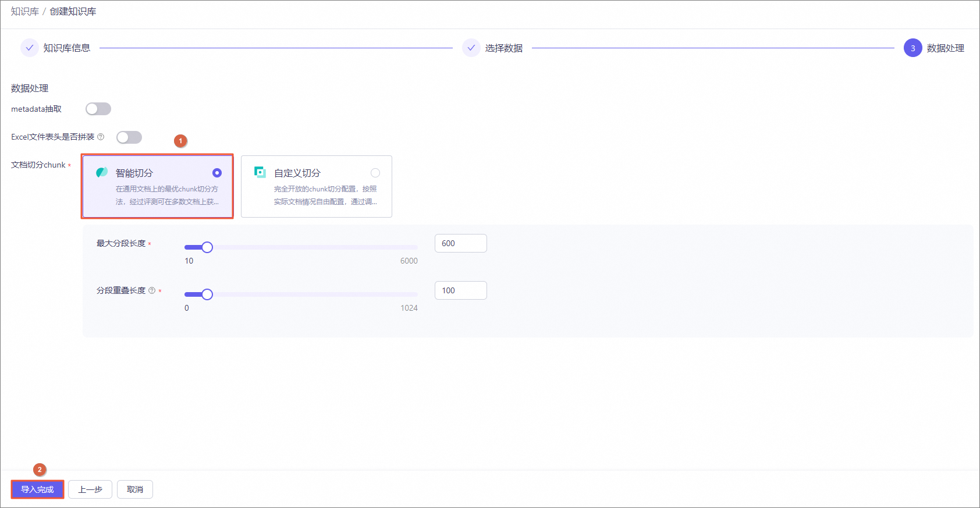The width and height of the screenshot is (980, 508).
Task: Click the 选择数据 step checkmark icon
Action: [x=471, y=48]
